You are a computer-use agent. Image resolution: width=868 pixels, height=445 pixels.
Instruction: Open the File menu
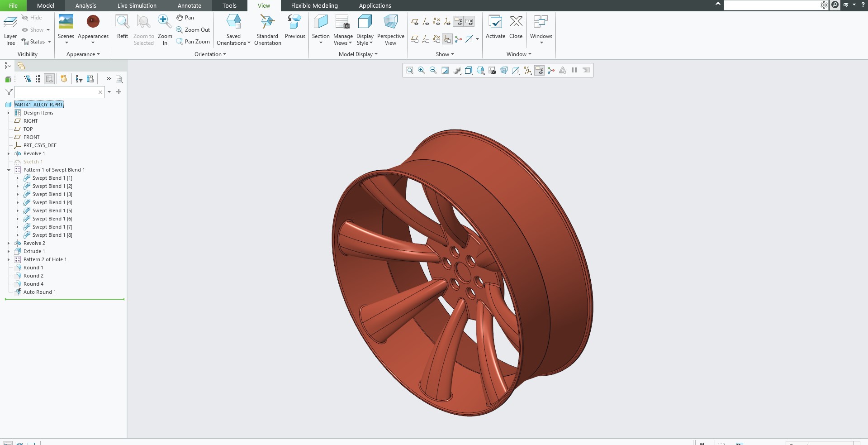tap(13, 5)
